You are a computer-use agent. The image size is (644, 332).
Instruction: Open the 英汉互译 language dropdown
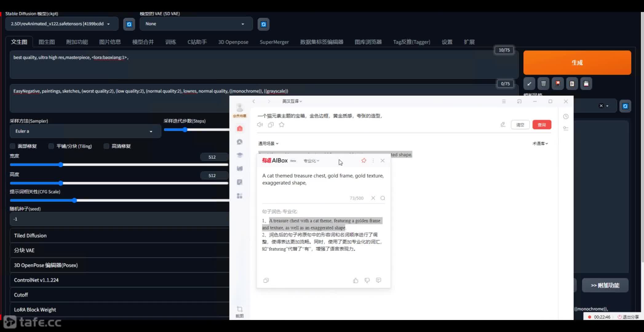point(292,101)
